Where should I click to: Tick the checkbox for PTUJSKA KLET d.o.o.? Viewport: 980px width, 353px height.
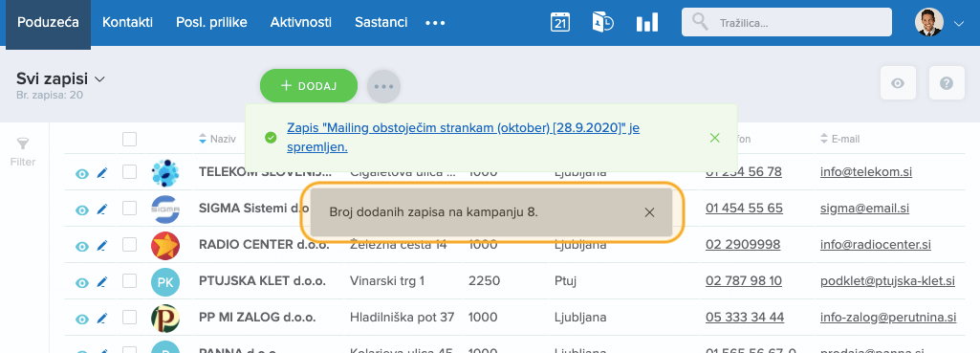click(129, 281)
